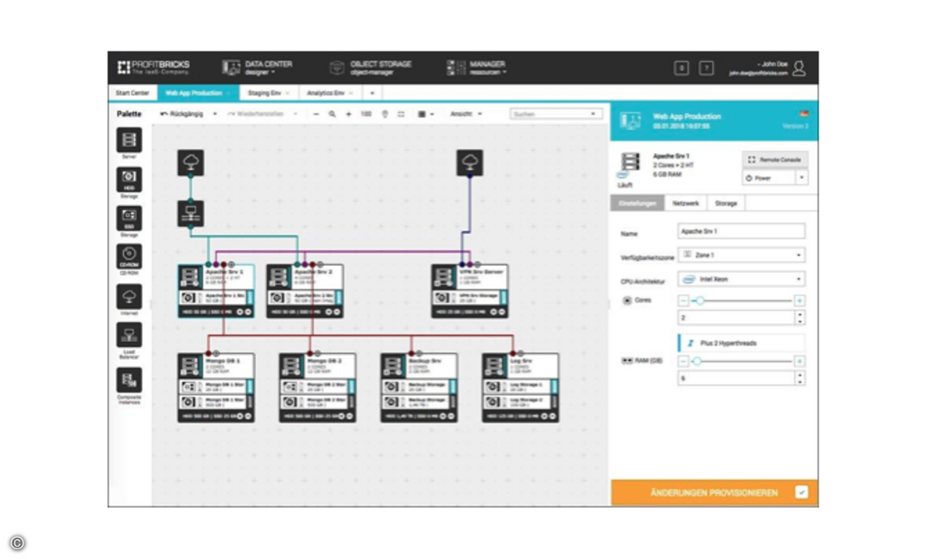Select the Composite Instances palette icon
This screenshot has width=934, height=560.
129,380
